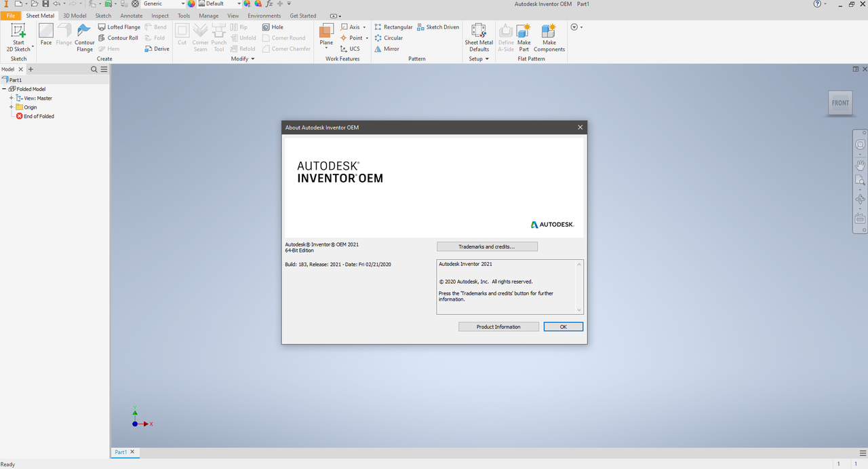Click the Make Components tool
Image resolution: width=868 pixels, height=469 pixels.
tap(549, 37)
